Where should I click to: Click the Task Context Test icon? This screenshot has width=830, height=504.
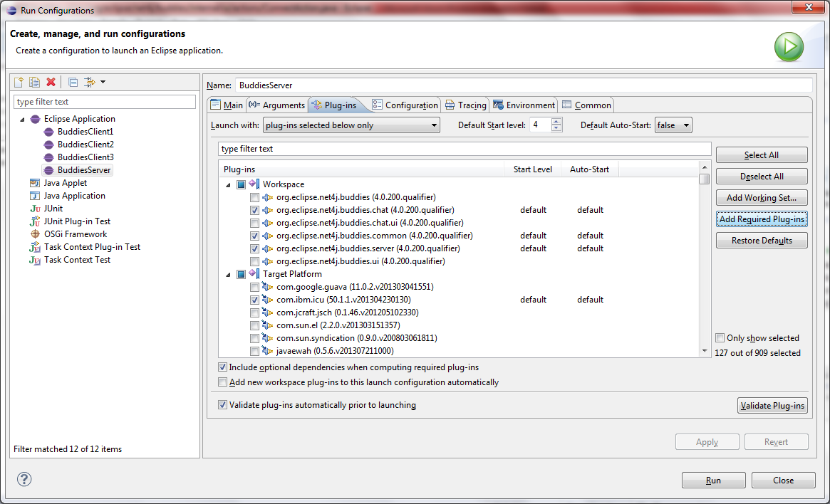click(35, 260)
